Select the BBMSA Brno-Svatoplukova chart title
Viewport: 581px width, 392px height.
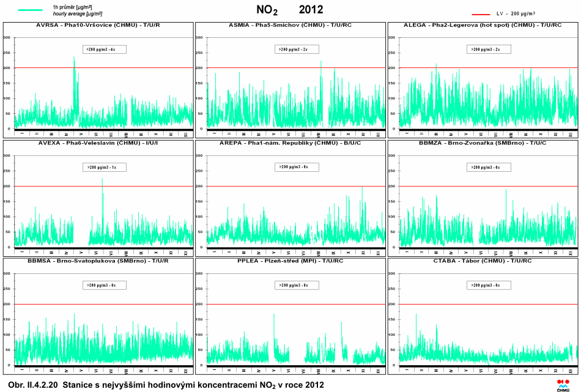pos(98,261)
